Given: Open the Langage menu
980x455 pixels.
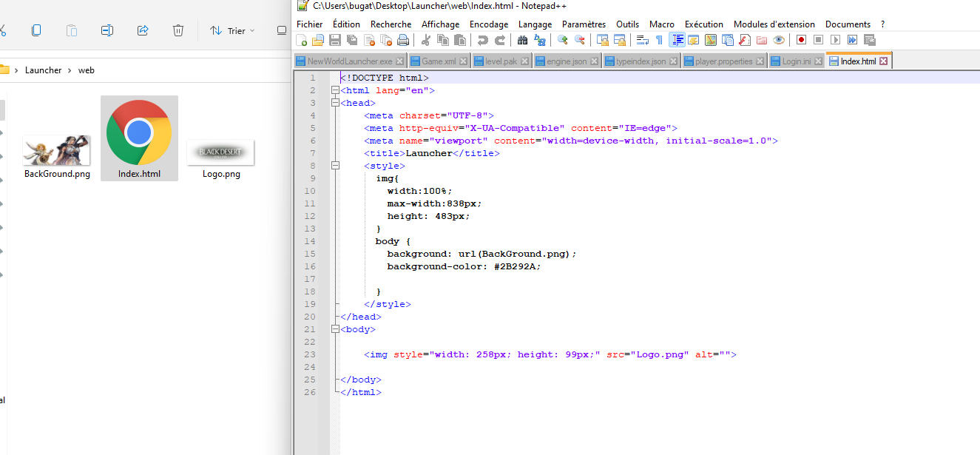Looking at the screenshot, I should pos(535,24).
